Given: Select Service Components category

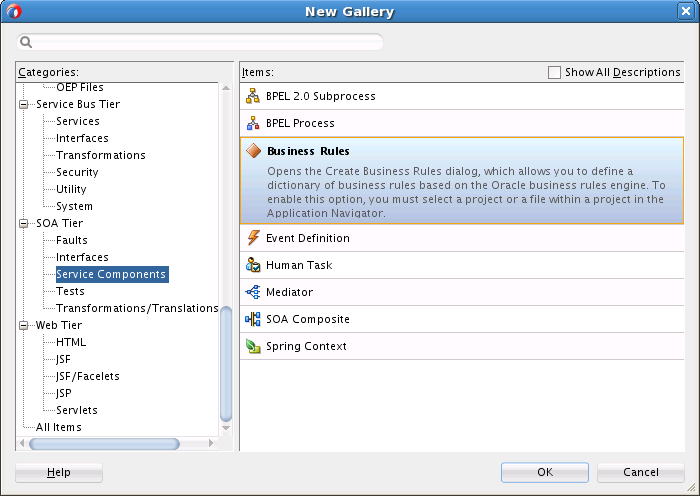Looking at the screenshot, I should pyautogui.click(x=112, y=274).
